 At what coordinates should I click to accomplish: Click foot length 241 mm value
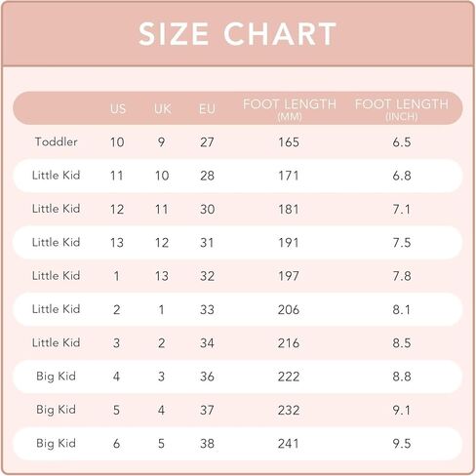tap(289, 444)
